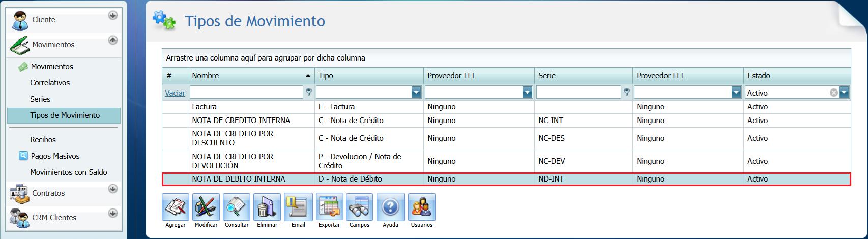Image resolution: width=868 pixels, height=239 pixels.
Task: Click the Tipo column header
Action: 369,76
